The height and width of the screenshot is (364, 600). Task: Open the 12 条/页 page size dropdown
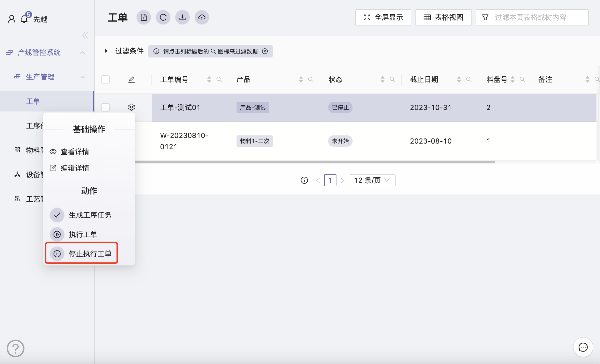[372, 180]
